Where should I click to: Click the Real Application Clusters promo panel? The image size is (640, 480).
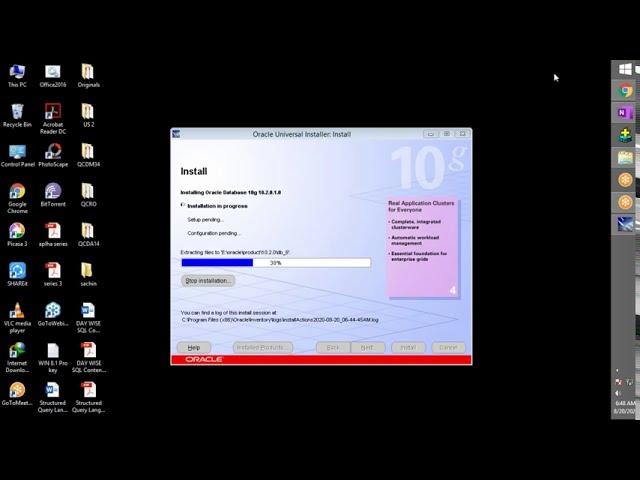[422, 249]
